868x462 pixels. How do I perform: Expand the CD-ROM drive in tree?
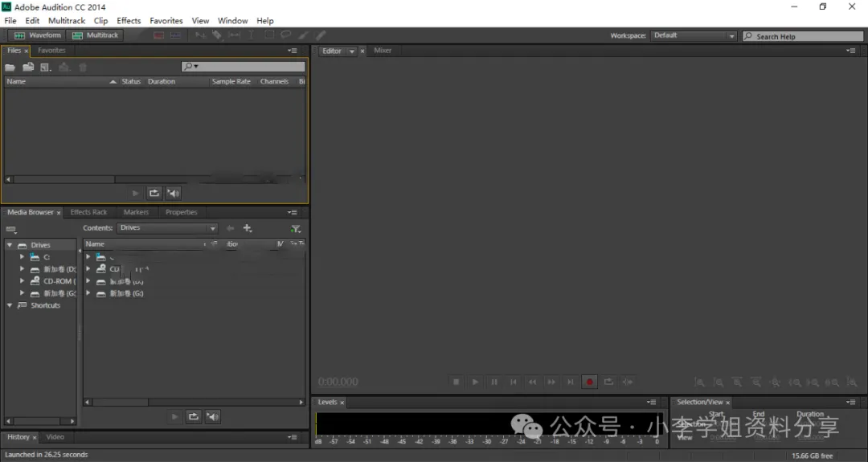click(22, 281)
